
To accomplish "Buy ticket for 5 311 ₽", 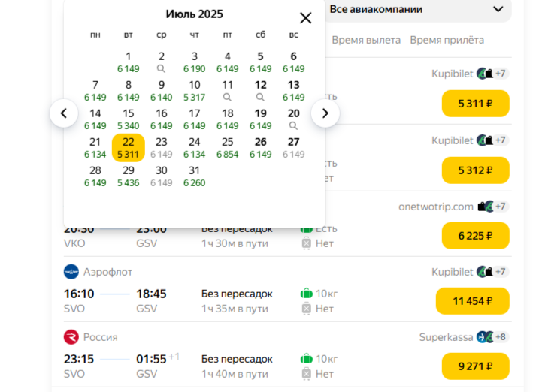I will [x=475, y=104].
